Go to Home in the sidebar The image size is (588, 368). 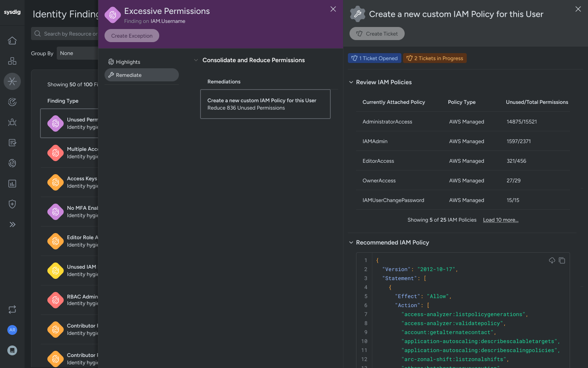tap(12, 40)
